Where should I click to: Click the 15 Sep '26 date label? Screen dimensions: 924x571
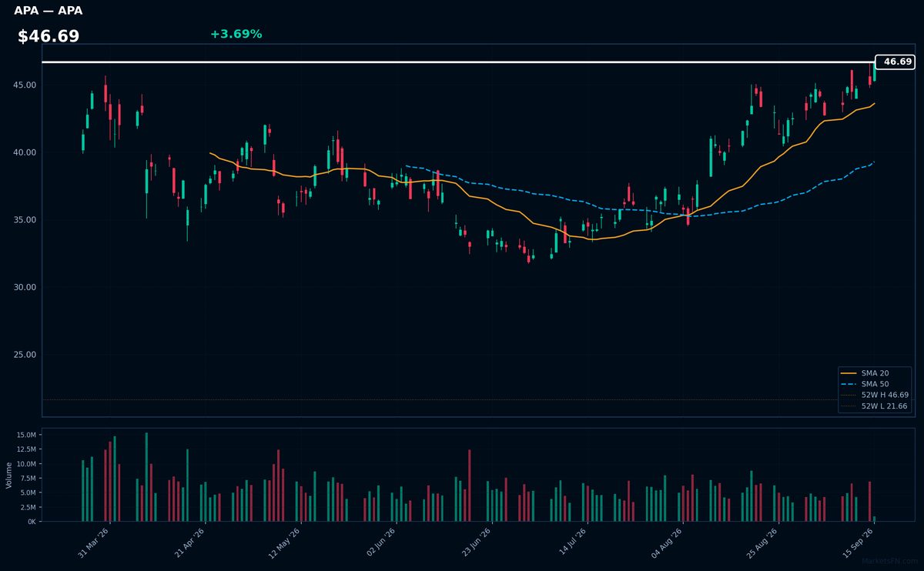858,543
